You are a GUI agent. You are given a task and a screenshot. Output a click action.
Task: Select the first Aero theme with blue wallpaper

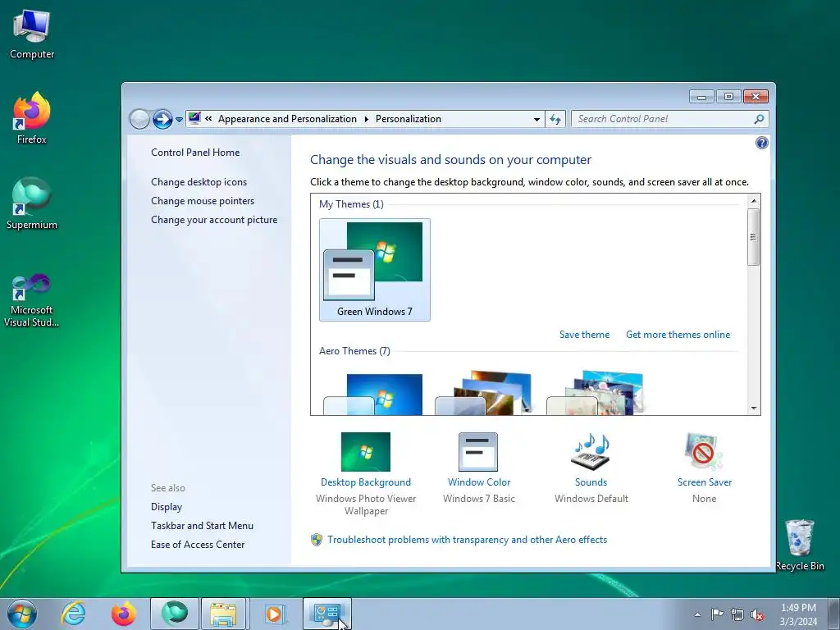(x=373, y=395)
